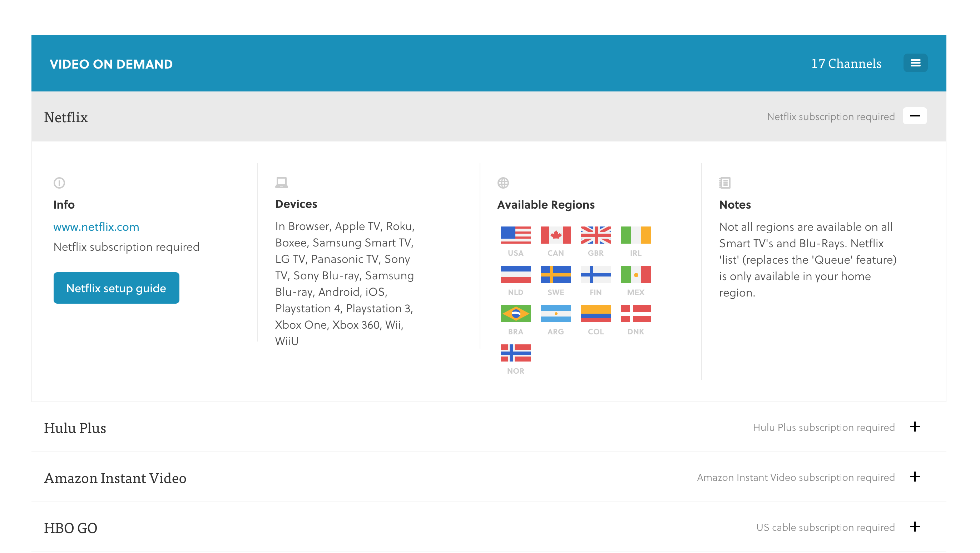Select the Brazil flag icon
980x553 pixels.
tap(515, 313)
